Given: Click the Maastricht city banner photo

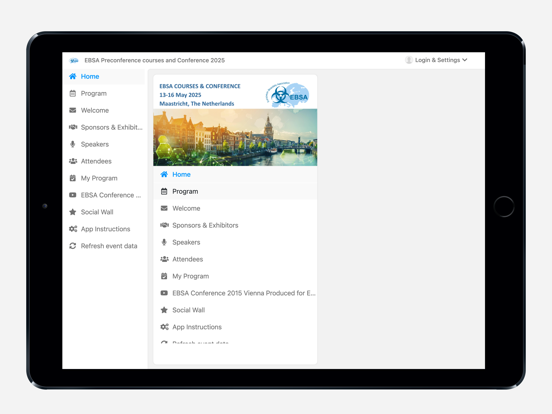Looking at the screenshot, I should (x=235, y=137).
